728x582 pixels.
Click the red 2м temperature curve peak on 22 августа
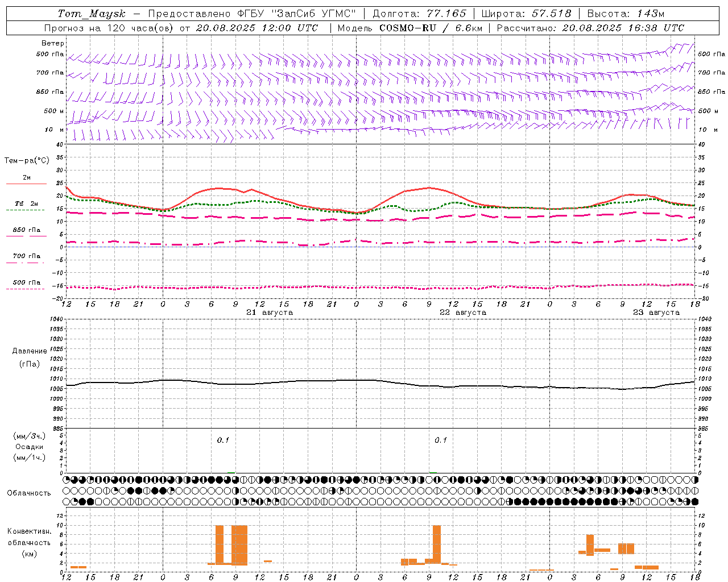pyautogui.click(x=429, y=188)
